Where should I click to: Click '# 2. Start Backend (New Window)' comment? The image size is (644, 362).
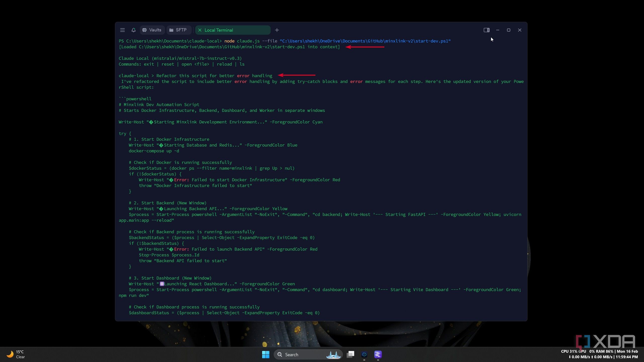pos(168,203)
